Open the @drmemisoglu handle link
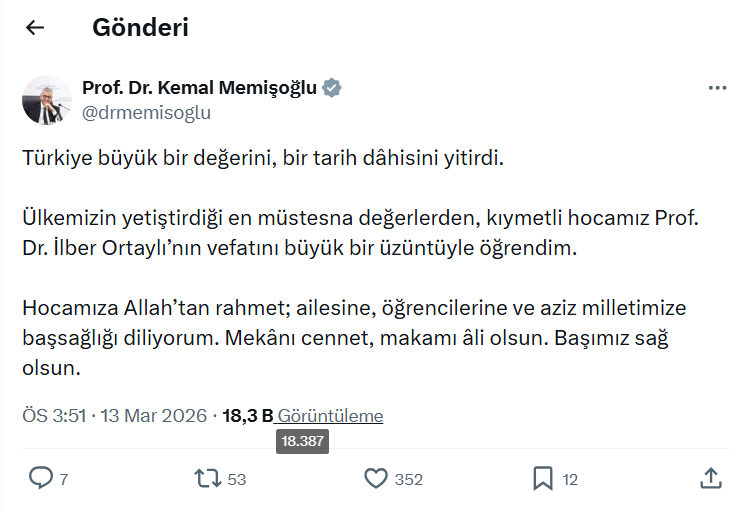This screenshot has width=747, height=510. click(146, 112)
